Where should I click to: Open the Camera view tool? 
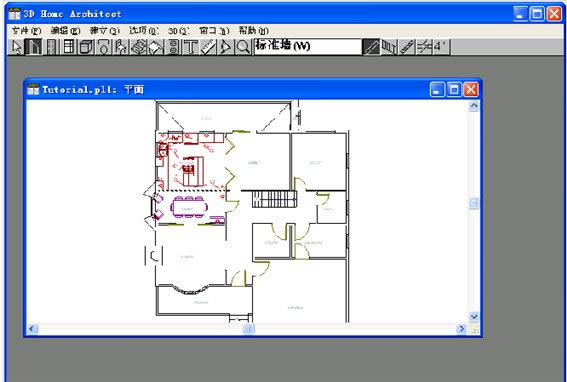[225, 47]
